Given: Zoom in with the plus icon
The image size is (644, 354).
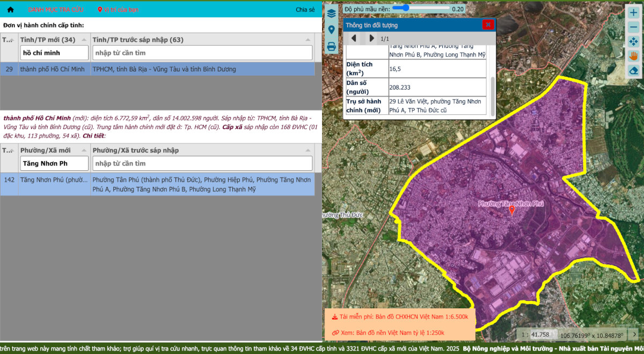Looking at the screenshot, I should pyautogui.click(x=634, y=12).
